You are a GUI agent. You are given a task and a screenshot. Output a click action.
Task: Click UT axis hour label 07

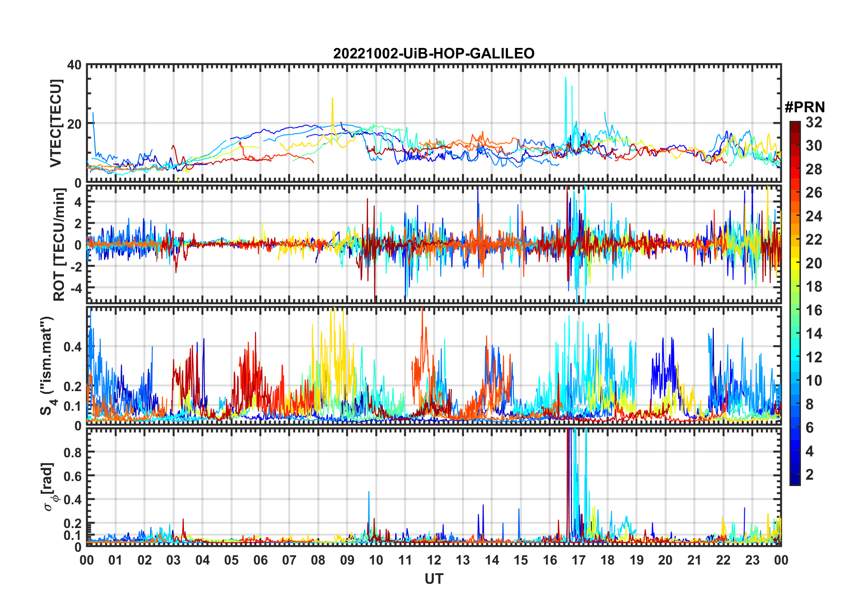[x=289, y=560]
